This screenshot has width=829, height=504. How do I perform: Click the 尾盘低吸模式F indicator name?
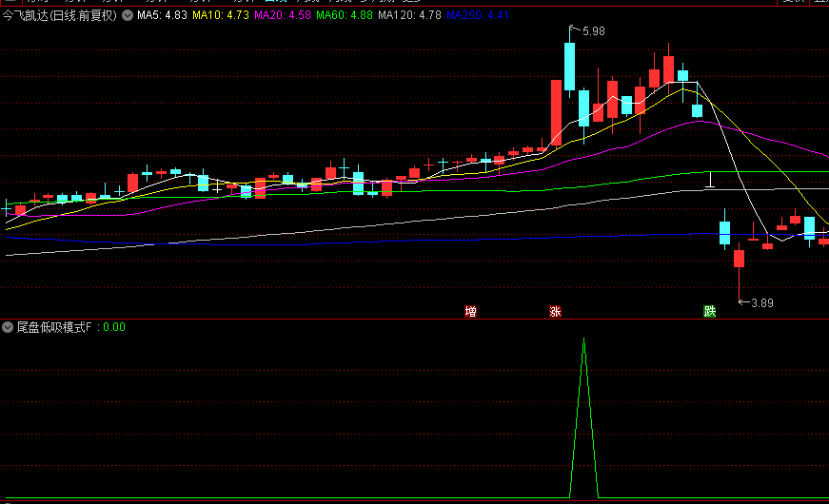click(54, 327)
